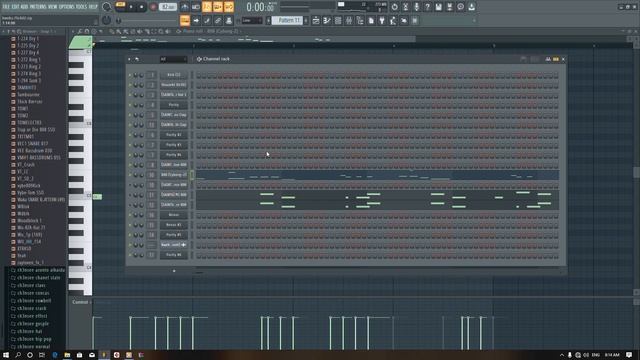
Task: Click the tempo display
Action: coord(168,7)
